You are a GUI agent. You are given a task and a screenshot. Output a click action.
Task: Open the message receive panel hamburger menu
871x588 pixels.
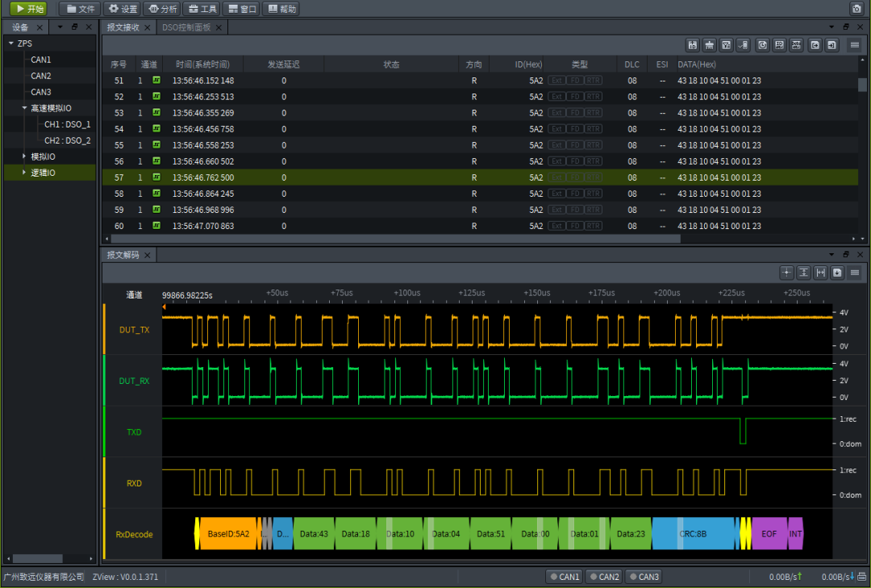click(x=854, y=45)
